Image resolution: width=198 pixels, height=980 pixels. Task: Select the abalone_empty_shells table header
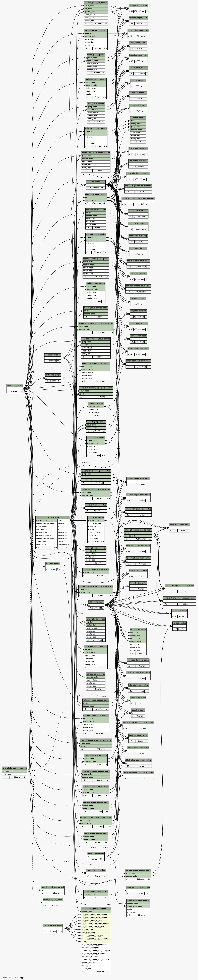click(x=138, y=18)
